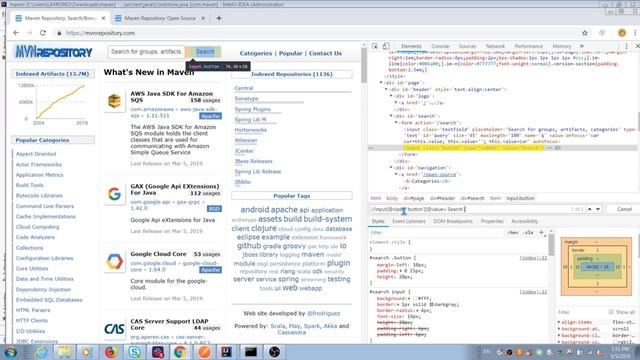Click the darkgray border color swatch
Viewport: 640px width, 360px height.
pos(431,304)
